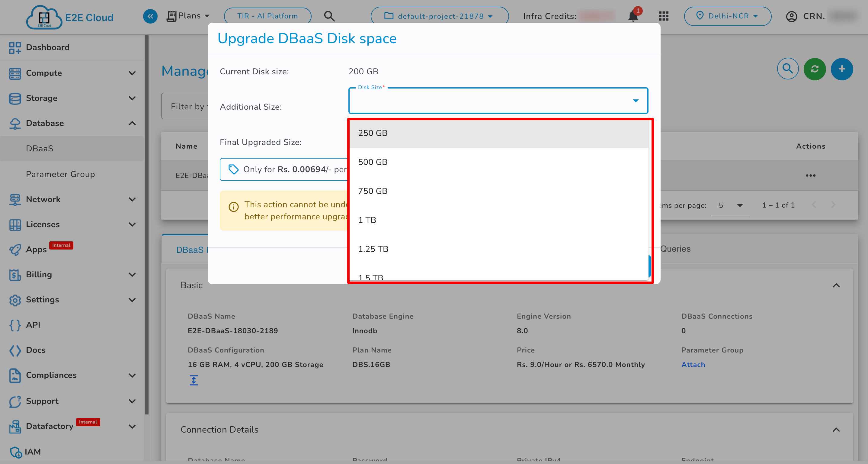Open the Delhi-NCR region selector

(728, 16)
